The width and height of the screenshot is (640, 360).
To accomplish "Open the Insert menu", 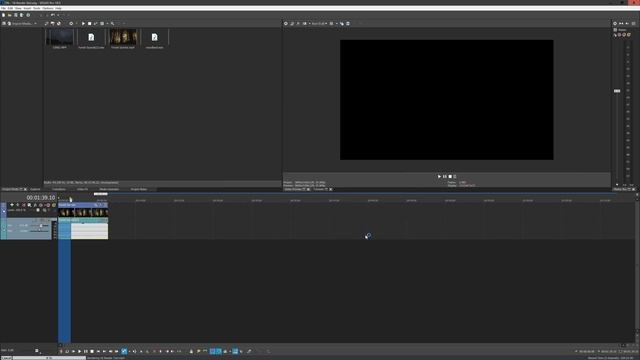I will (x=27, y=8).
